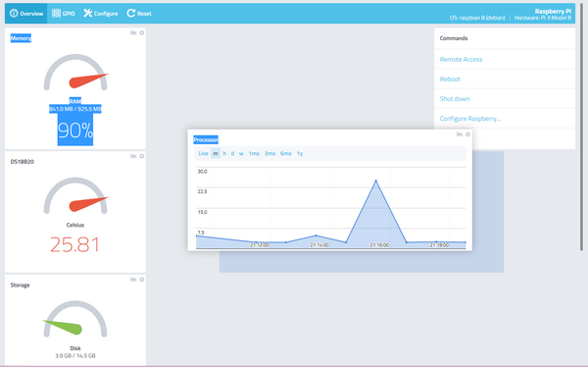Open chart view icon in Memory widget
Image resolution: width=588 pixels, height=367 pixels.
pyautogui.click(x=133, y=32)
